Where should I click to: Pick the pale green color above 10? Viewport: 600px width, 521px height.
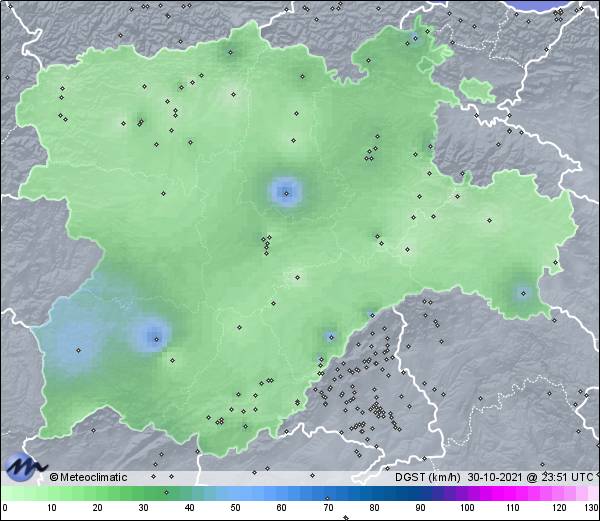pyautogui.click(x=52, y=493)
